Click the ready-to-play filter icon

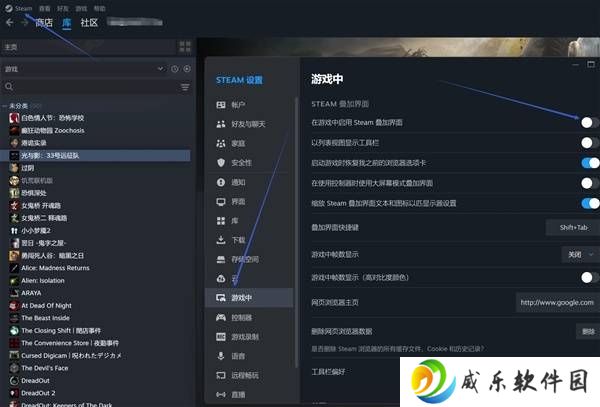[x=187, y=69]
